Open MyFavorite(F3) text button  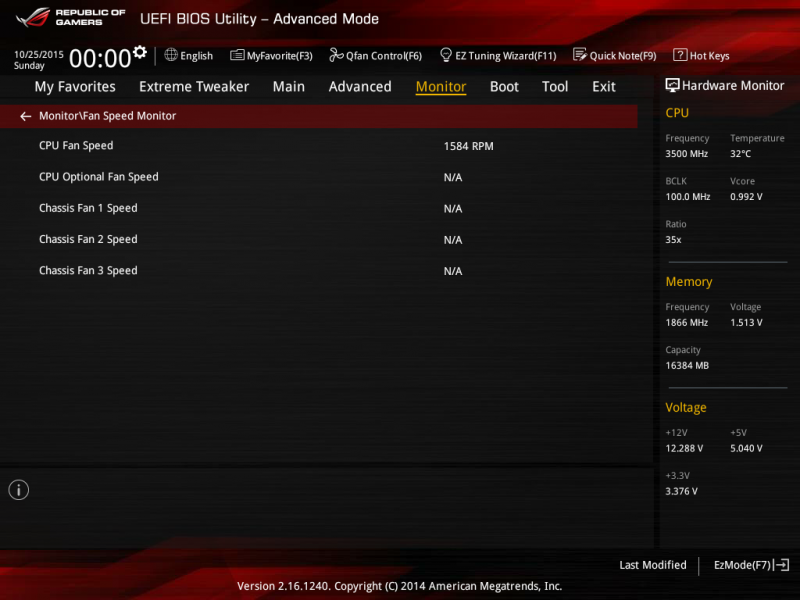coord(280,56)
